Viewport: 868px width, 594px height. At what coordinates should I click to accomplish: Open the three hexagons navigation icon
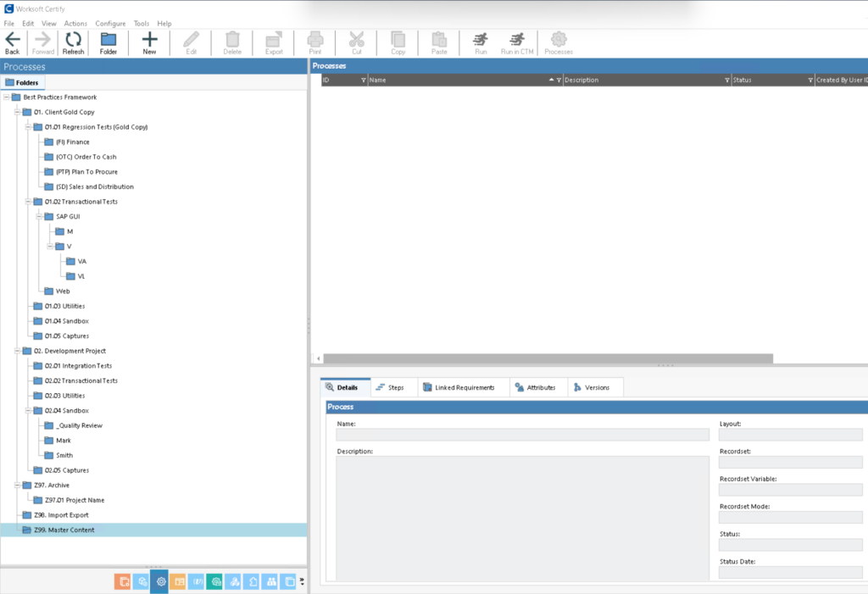(x=233, y=581)
